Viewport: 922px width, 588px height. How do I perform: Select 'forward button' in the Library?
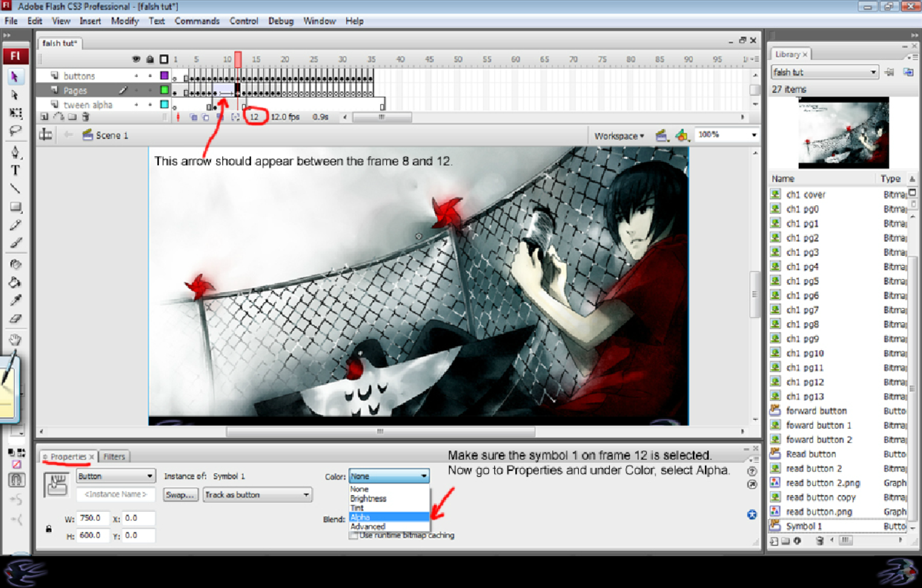point(816,411)
